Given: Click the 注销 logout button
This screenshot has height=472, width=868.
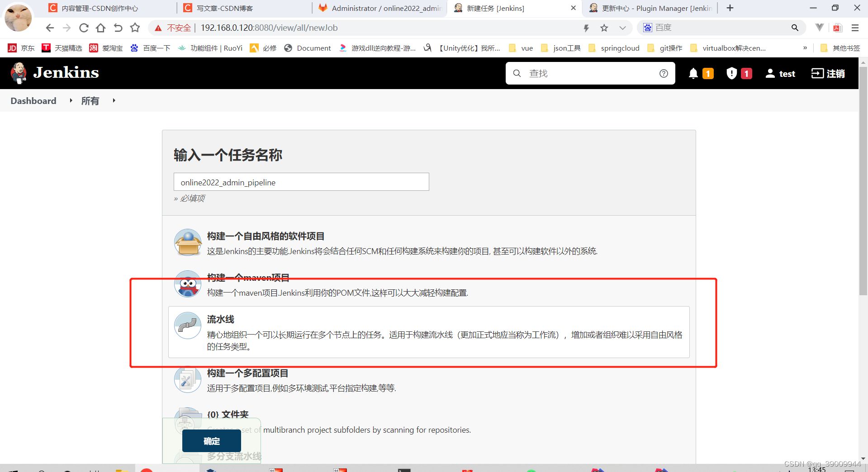Looking at the screenshot, I should click(x=828, y=73).
